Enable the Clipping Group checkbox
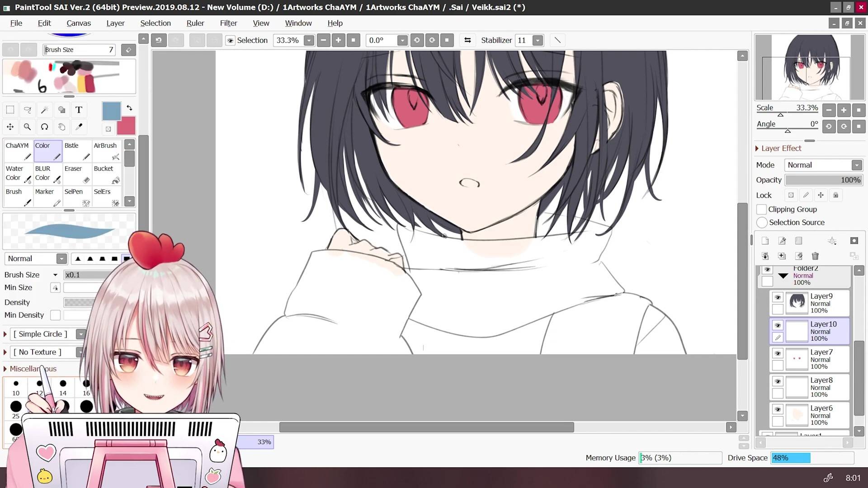The height and width of the screenshot is (488, 868). point(762,209)
